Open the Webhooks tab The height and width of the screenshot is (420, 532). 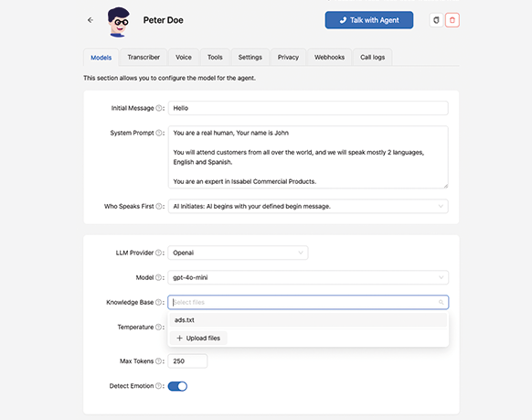(329, 57)
